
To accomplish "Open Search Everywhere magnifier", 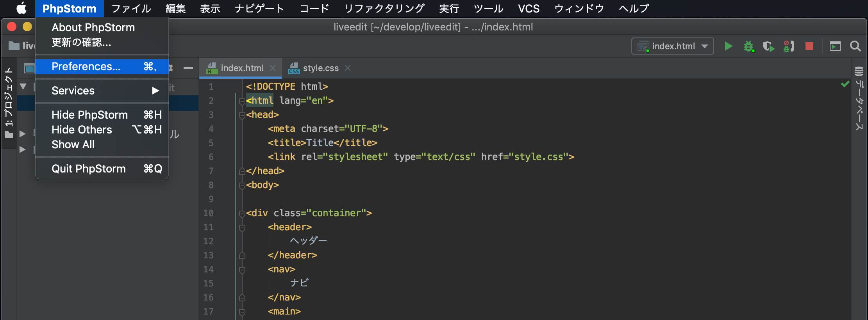I will click(x=855, y=46).
